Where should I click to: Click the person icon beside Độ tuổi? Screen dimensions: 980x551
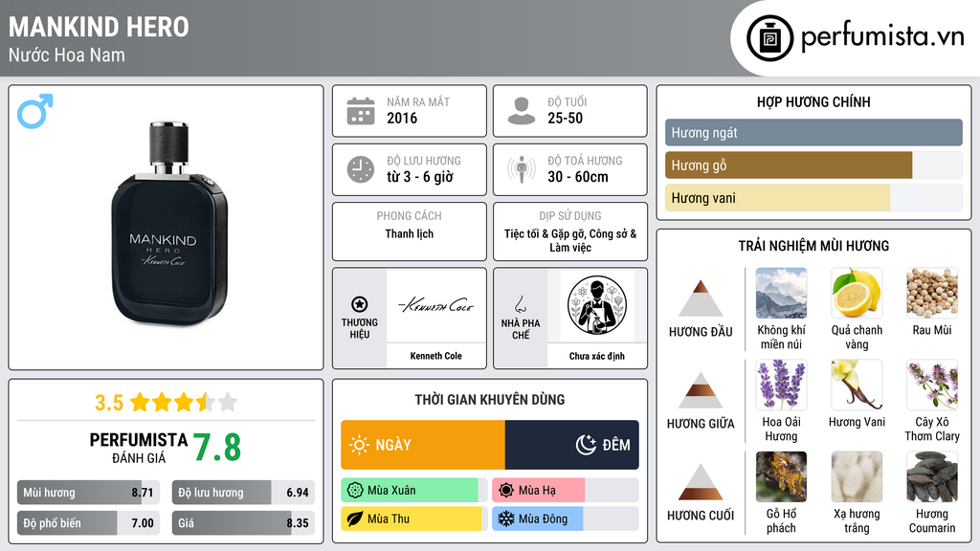[522, 111]
